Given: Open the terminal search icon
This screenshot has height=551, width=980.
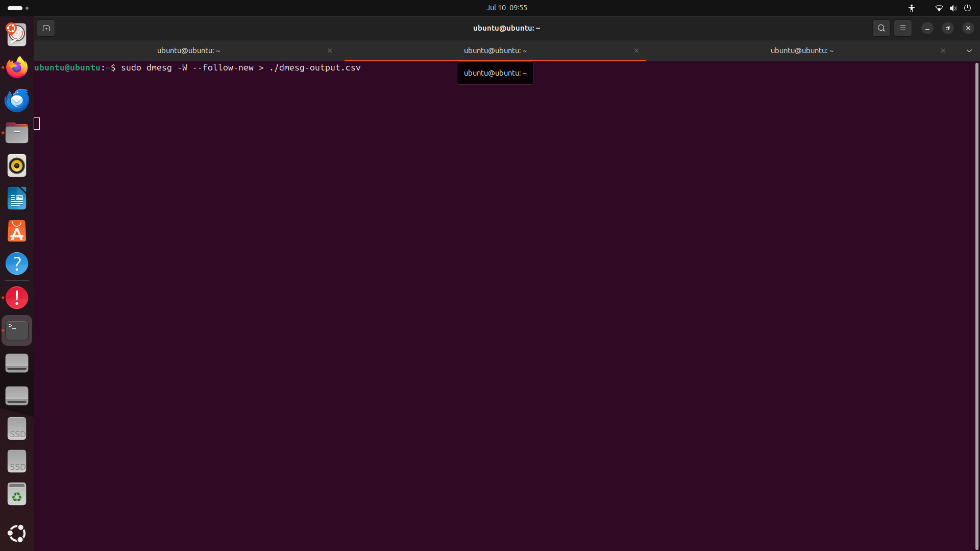Looking at the screenshot, I should (x=881, y=29).
